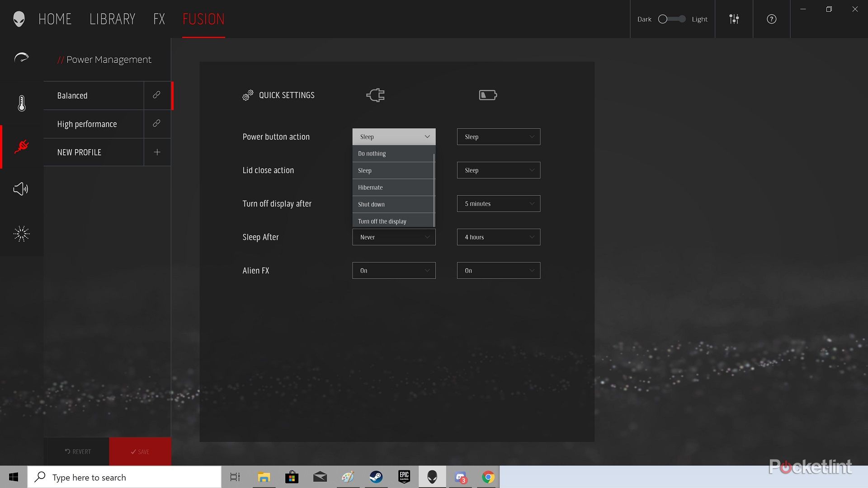Open battery Sleep After 4 hours dropdown
The image size is (868, 488).
tap(498, 237)
